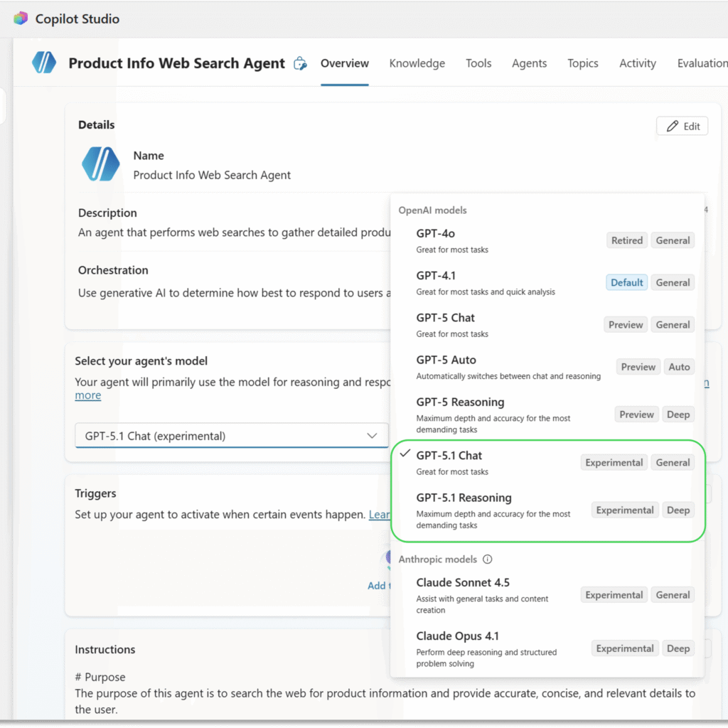Click the Deep tag on Claude Opus 4.1
Screen dimensions: 728x728
pyautogui.click(x=678, y=648)
